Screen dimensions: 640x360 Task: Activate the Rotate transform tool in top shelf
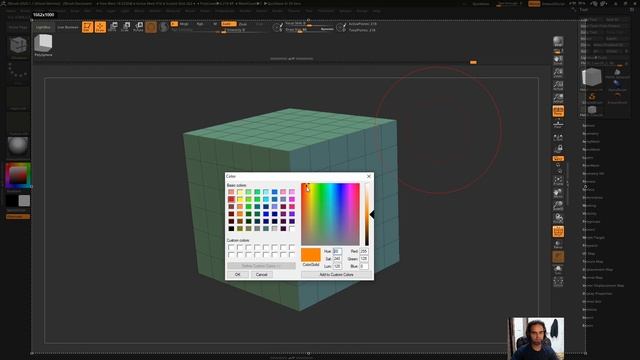[138, 27]
